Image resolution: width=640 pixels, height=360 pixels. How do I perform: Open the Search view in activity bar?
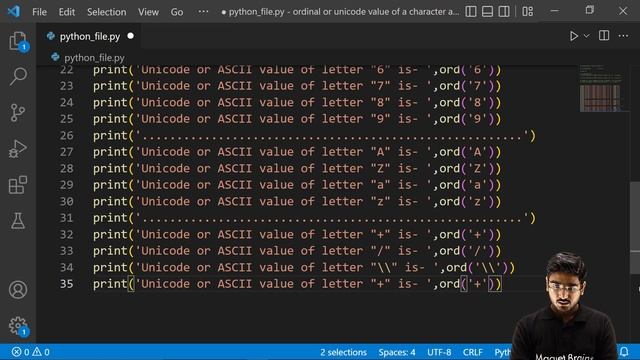point(18,76)
